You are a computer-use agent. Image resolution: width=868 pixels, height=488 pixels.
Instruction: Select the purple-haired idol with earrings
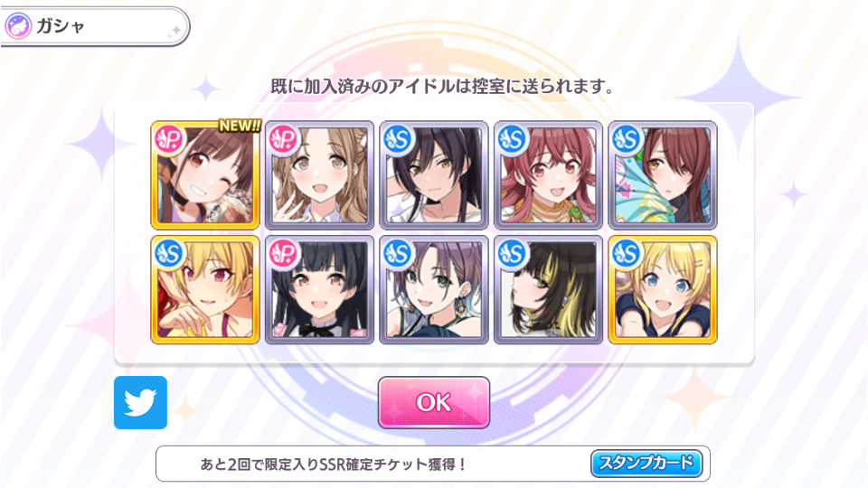coord(434,290)
